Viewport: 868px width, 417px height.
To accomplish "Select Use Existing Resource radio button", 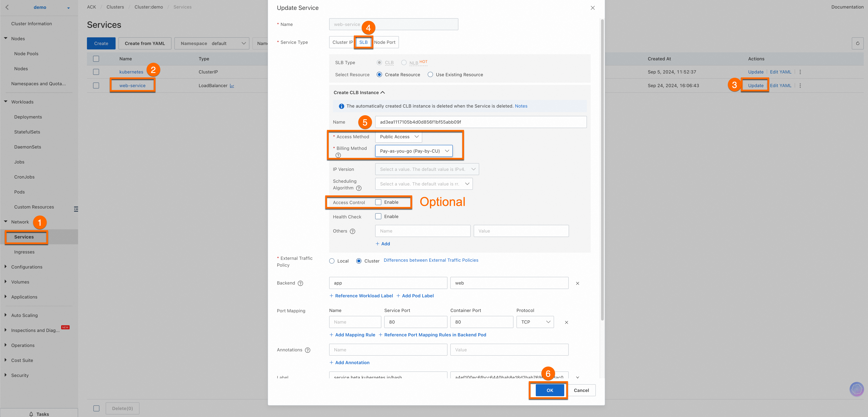I will (430, 75).
